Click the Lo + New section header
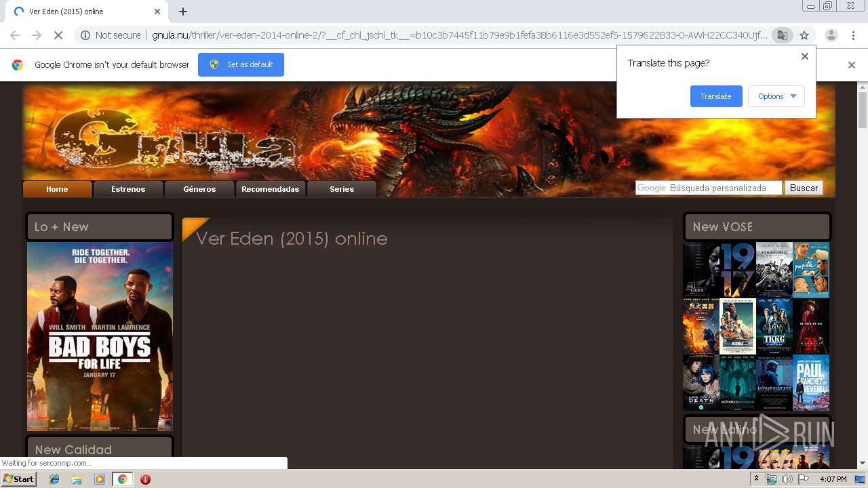The image size is (868, 488). (x=100, y=226)
